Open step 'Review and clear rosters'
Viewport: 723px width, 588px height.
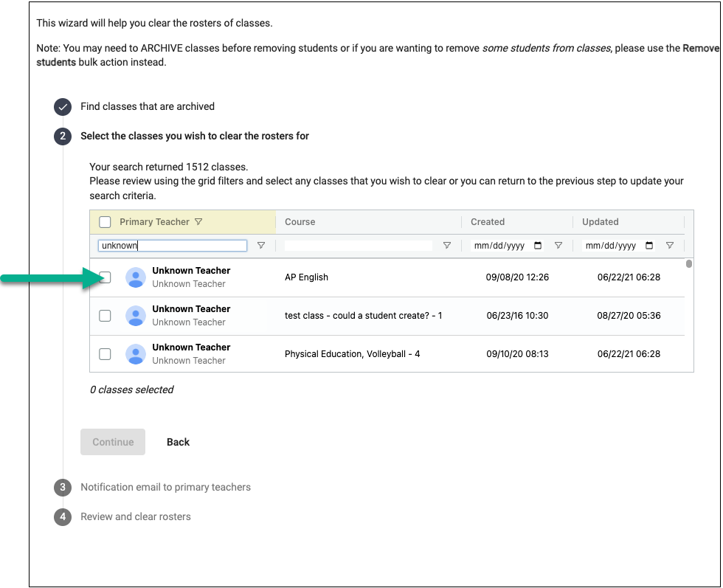pyautogui.click(x=136, y=516)
